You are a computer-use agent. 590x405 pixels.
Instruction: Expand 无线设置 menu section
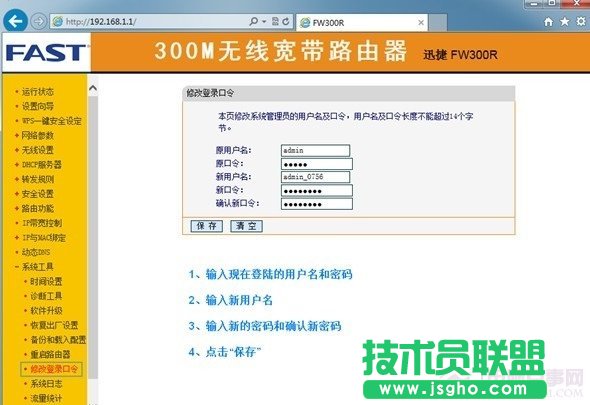point(38,150)
